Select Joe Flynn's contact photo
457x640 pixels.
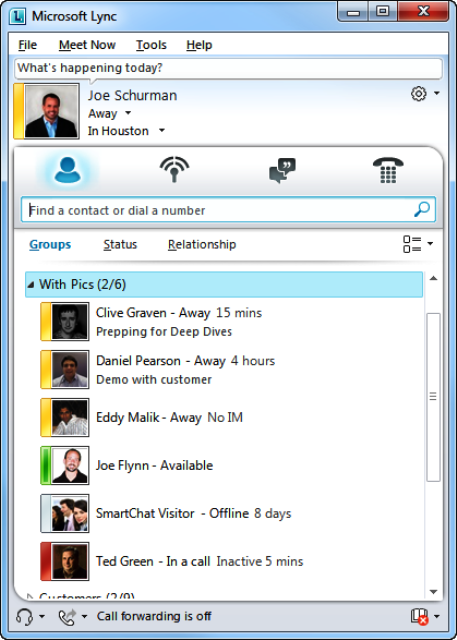coord(70,465)
